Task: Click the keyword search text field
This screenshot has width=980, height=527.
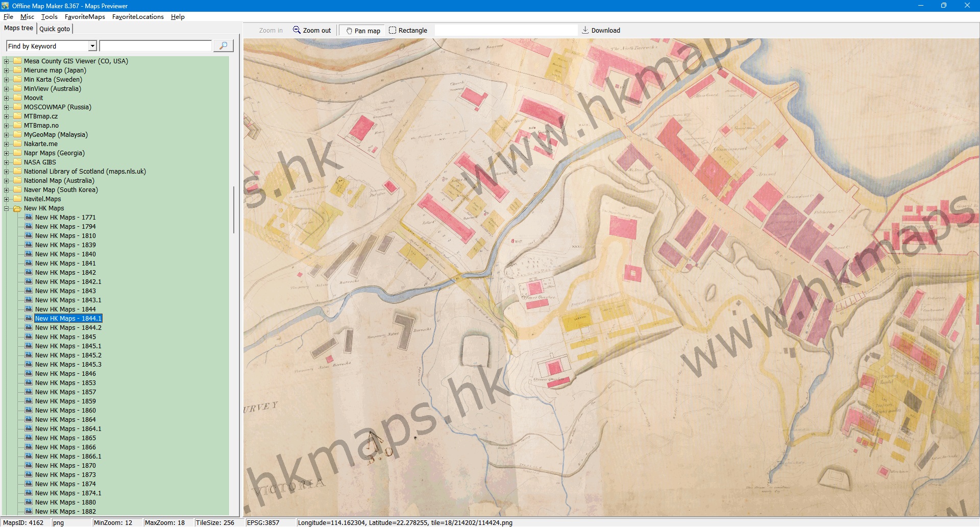Action: pos(156,46)
